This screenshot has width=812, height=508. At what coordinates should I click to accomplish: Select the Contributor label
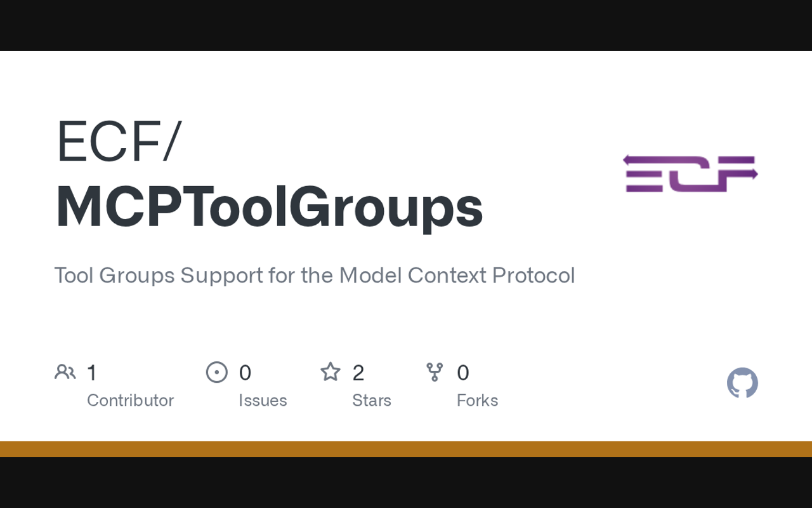coord(130,400)
